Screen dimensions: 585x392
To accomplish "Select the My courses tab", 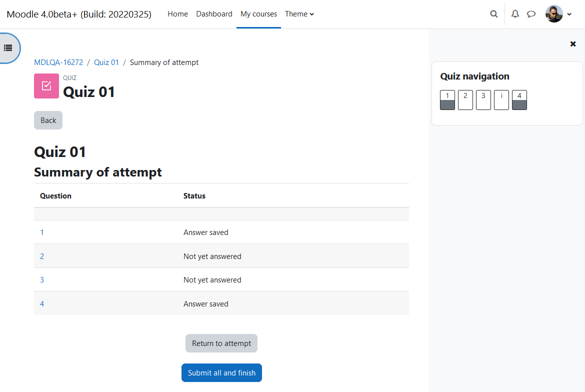I will [x=258, y=14].
